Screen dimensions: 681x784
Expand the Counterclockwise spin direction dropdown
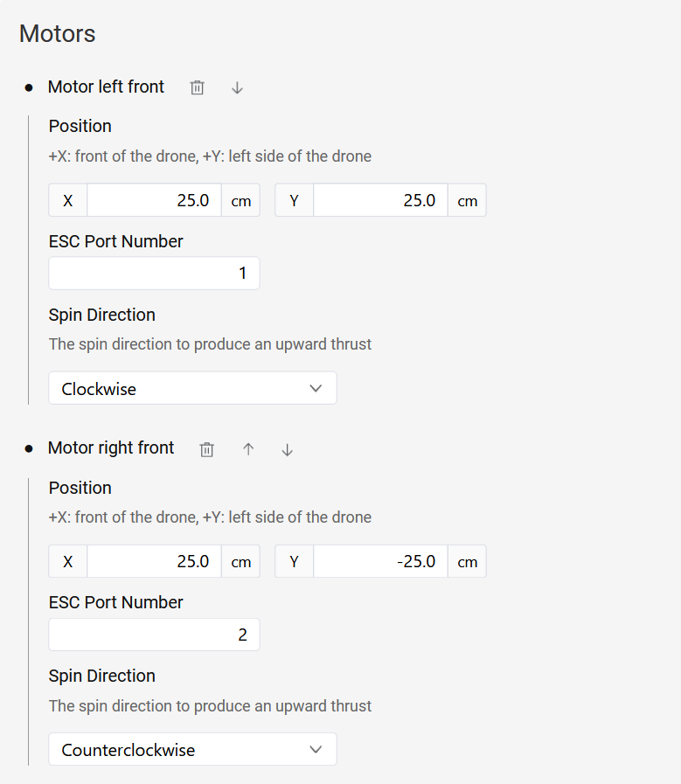pyautogui.click(x=192, y=750)
